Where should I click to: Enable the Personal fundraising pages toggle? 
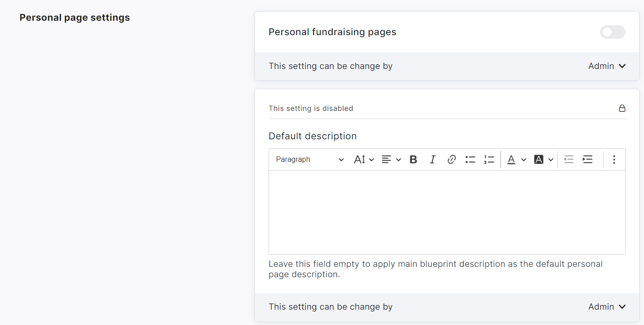(x=612, y=32)
